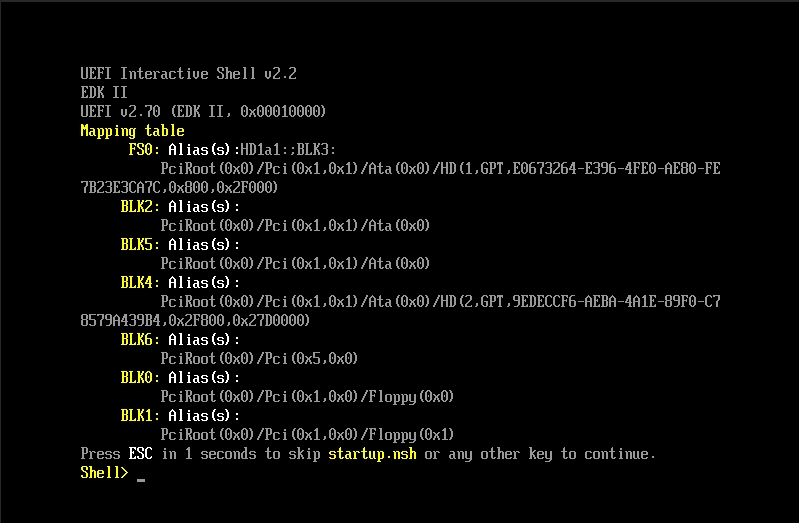Click the BLK4: mapping label
The width and height of the screenshot is (799, 523).
140,282
